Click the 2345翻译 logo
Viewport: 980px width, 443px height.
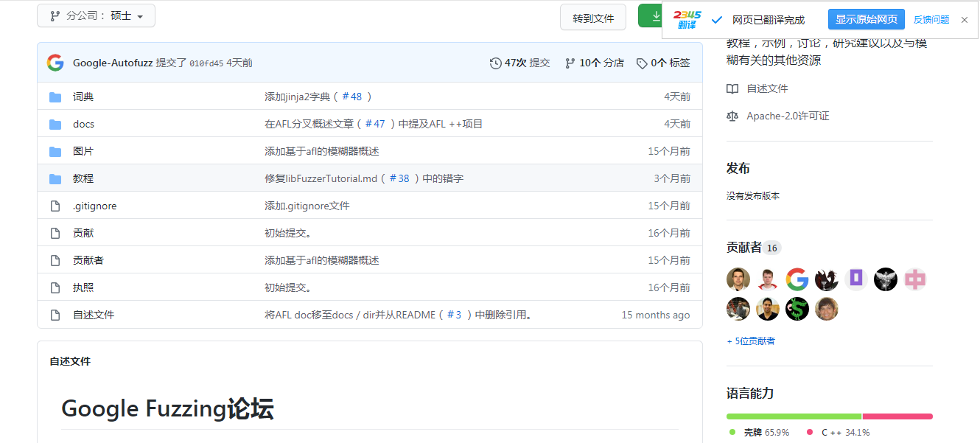click(687, 20)
